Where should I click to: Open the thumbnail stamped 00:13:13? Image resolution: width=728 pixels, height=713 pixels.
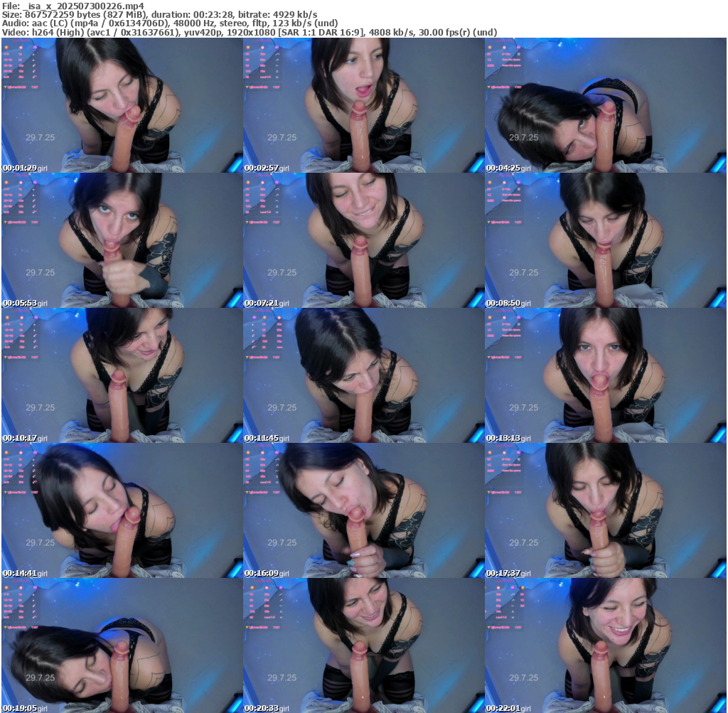pos(606,375)
